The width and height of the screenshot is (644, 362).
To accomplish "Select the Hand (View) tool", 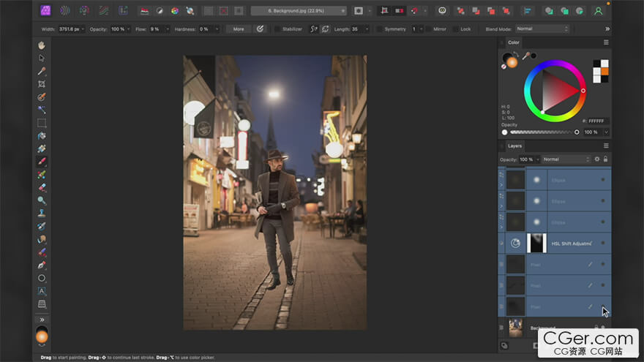I will pyautogui.click(x=42, y=45).
